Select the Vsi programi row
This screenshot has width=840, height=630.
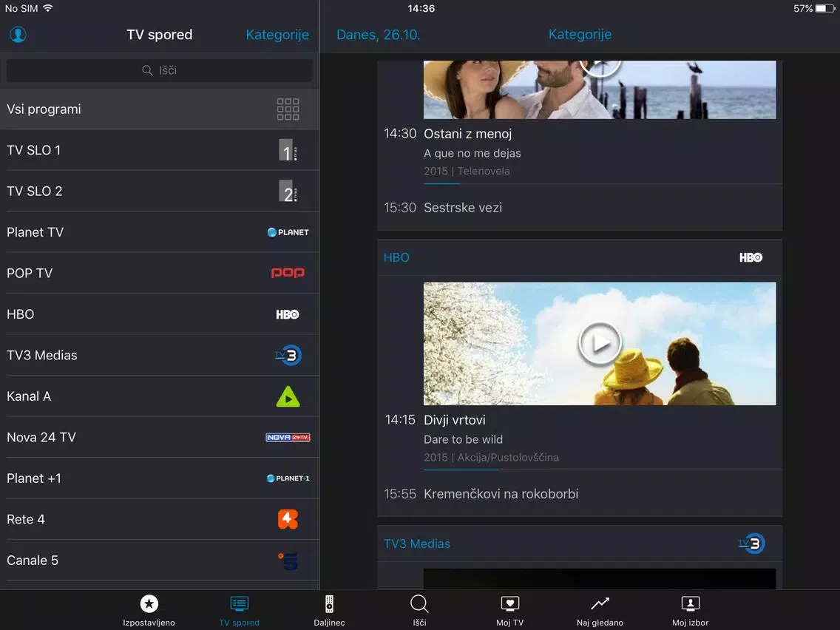pyautogui.click(x=160, y=109)
